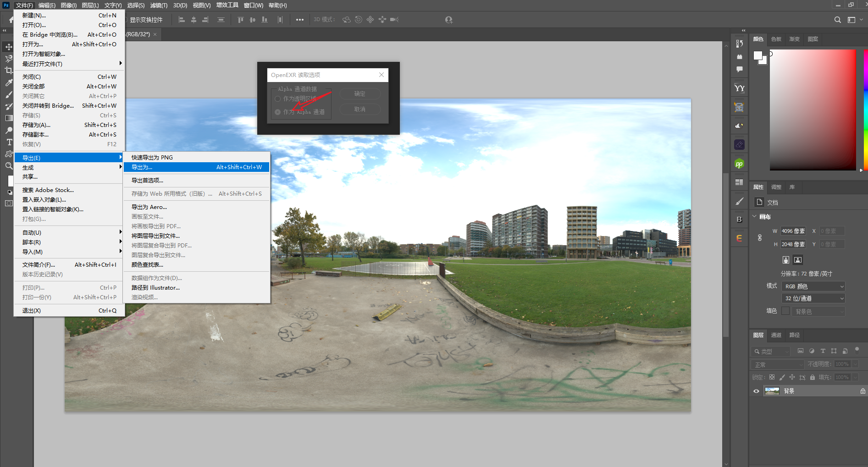Image resolution: width=868 pixels, height=467 pixels.
Task: Toggle lock all padlock
Action: (812, 377)
